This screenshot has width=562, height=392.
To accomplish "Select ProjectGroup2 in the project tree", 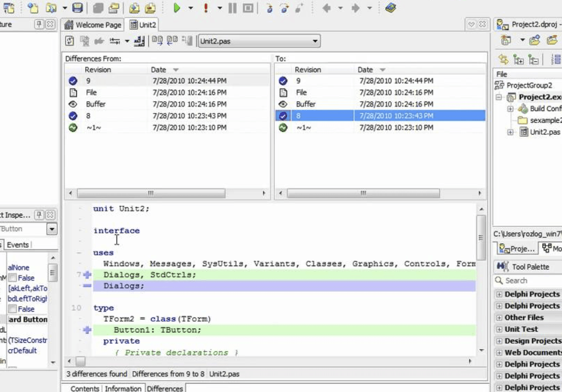I will pyautogui.click(x=529, y=85).
